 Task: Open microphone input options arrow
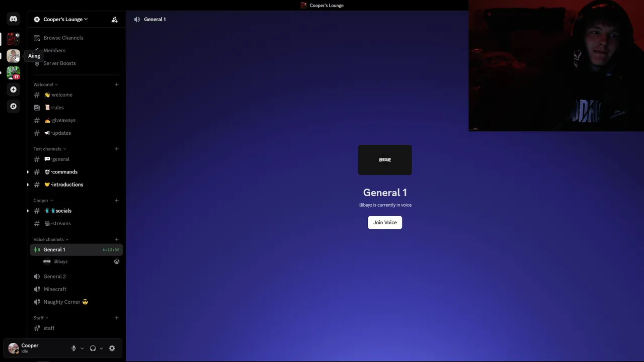[82, 348]
